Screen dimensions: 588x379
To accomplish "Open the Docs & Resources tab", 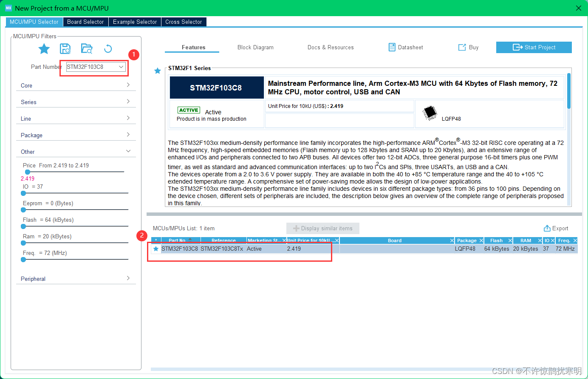I will click(x=331, y=47).
